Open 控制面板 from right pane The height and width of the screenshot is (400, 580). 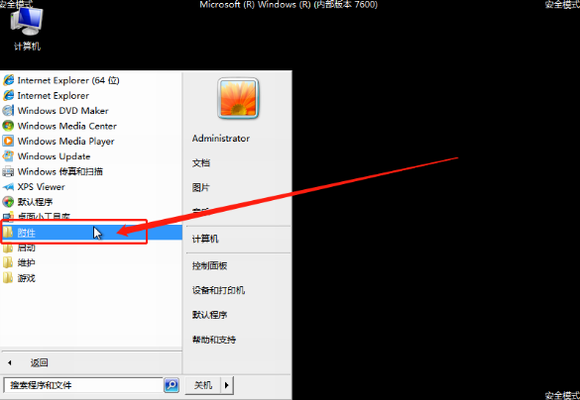(x=209, y=266)
